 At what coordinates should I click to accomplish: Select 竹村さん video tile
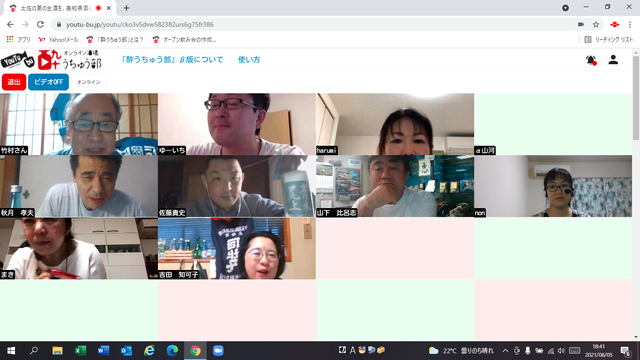pyautogui.click(x=79, y=124)
